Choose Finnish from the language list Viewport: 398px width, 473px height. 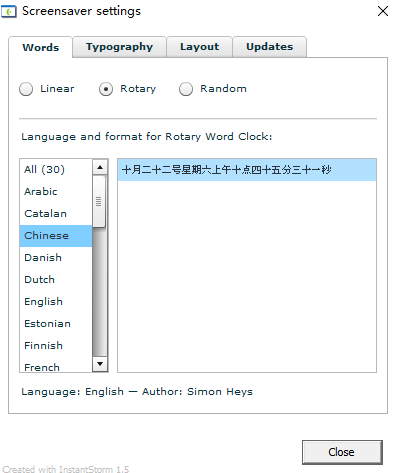click(56, 346)
